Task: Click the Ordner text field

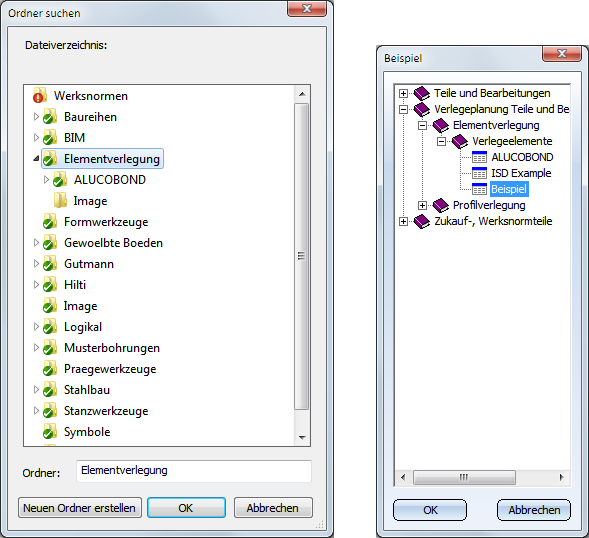Action: pos(194,471)
